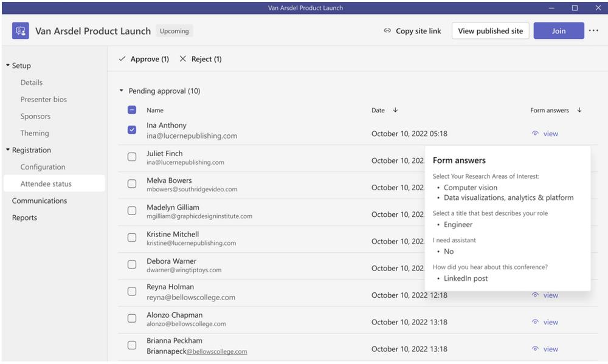Click the webinar app icon beside the title
Viewport: 608px width, 364px height.
[x=21, y=30]
